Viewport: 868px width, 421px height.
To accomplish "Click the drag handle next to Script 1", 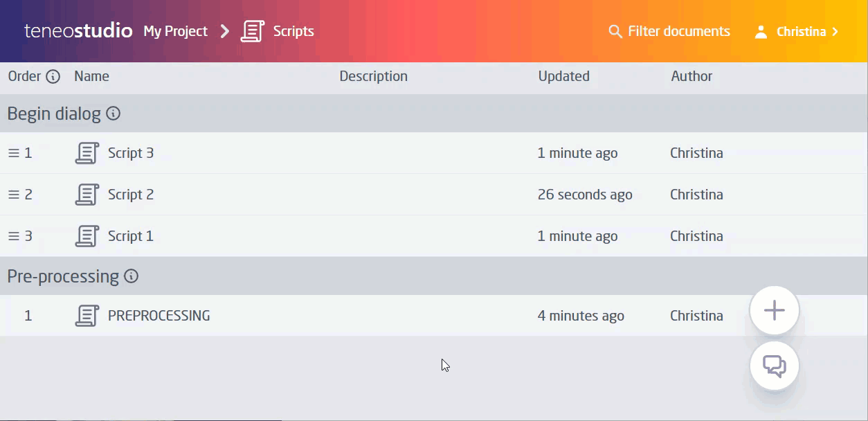I will [x=12, y=235].
